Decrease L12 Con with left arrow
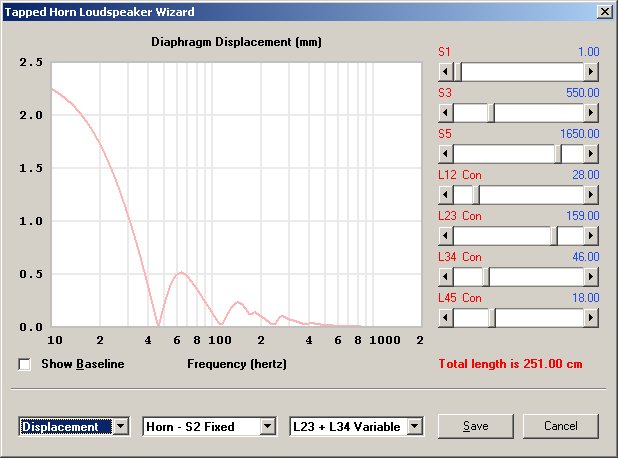 (446, 195)
